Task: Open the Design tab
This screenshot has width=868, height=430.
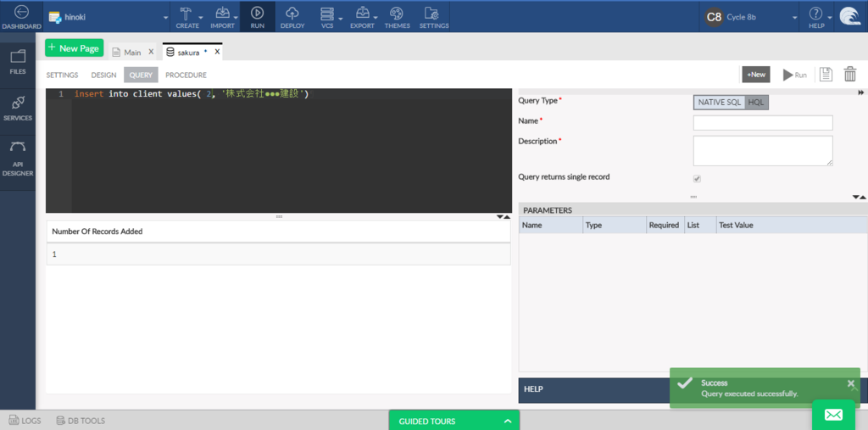Action: 103,75
